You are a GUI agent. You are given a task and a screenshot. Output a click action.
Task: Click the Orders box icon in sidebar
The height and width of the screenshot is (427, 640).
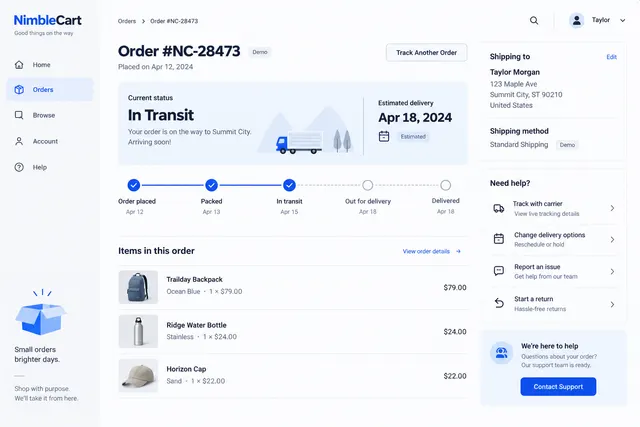[x=19, y=90]
